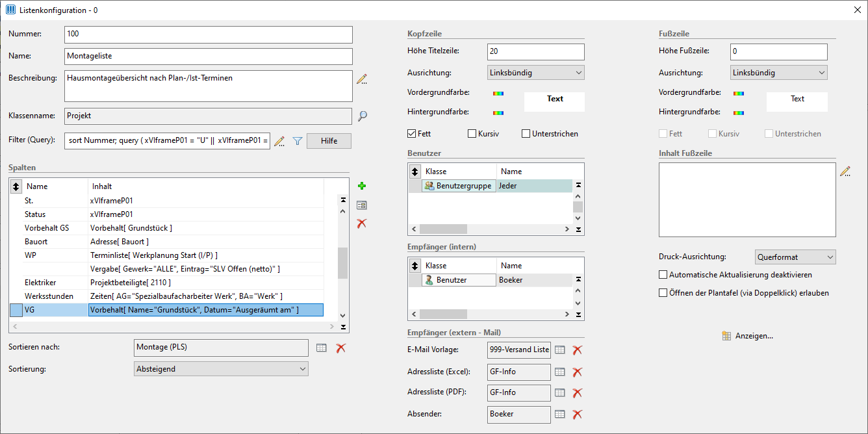
Task: Pick Fußzeile Hintergrundfarbe color swatch
Action: click(x=739, y=113)
